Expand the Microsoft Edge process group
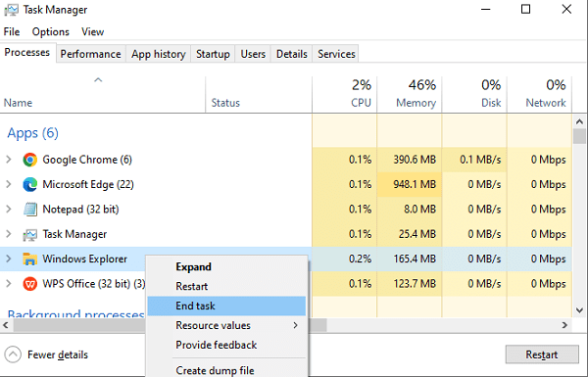This screenshot has width=588, height=377. pyautogui.click(x=8, y=184)
